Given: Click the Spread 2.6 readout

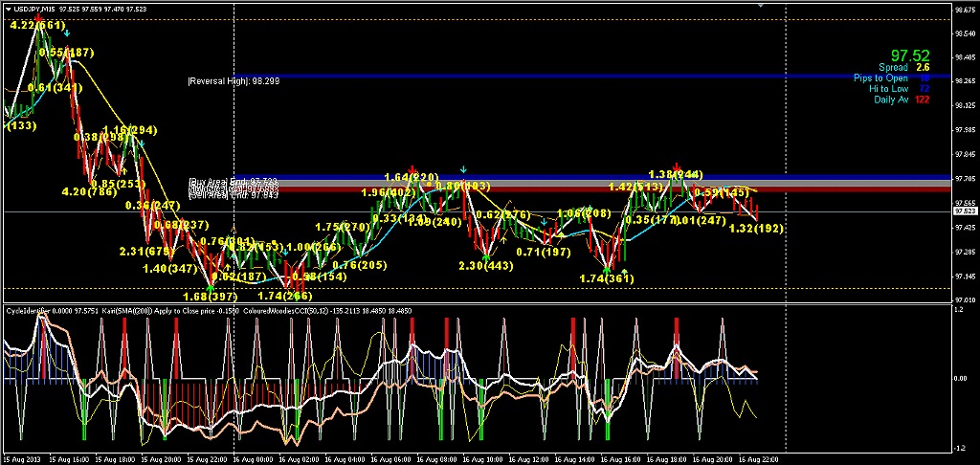Looking at the screenshot, I should pyautogui.click(x=903, y=68).
